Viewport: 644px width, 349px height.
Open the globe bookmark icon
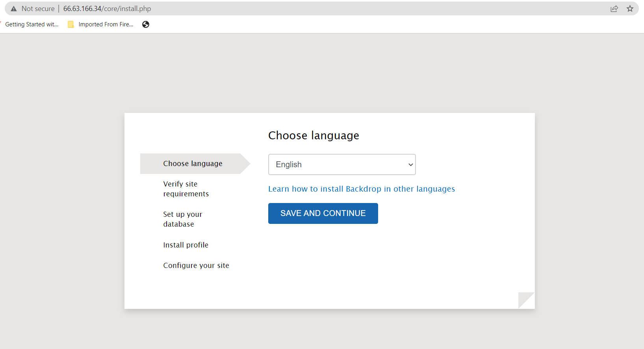pos(146,24)
